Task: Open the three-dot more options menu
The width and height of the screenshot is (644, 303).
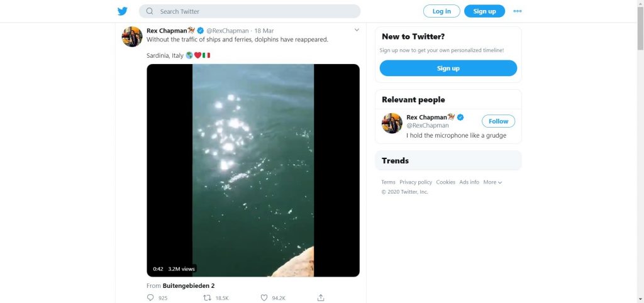Action: (518, 11)
